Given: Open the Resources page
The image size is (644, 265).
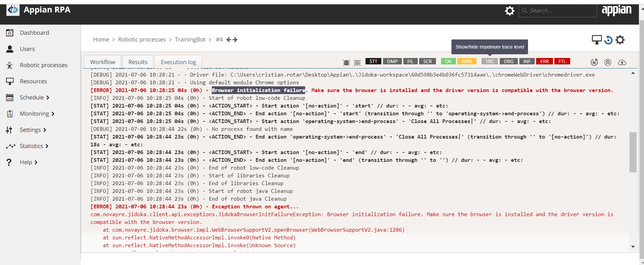Looking at the screenshot, I should [33, 81].
